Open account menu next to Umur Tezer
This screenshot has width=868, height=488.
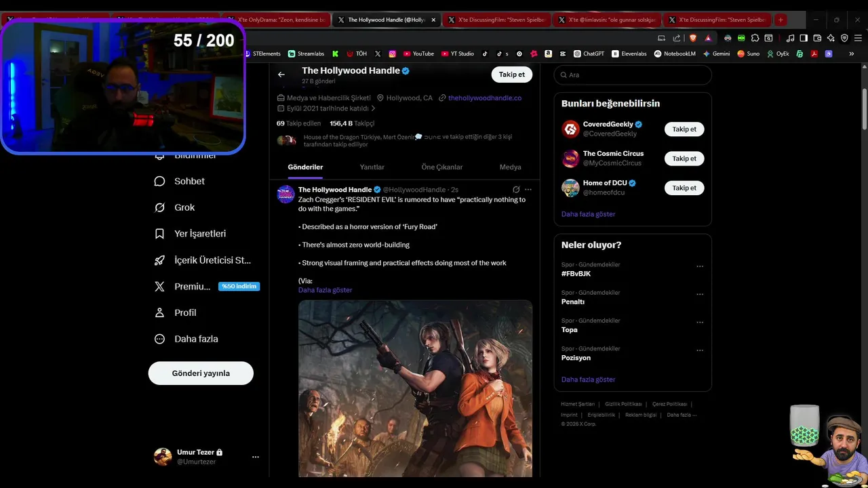pyautogui.click(x=256, y=457)
